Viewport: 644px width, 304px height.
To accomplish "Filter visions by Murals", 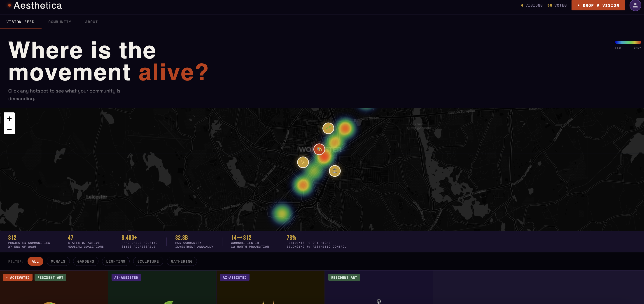I will (58, 261).
